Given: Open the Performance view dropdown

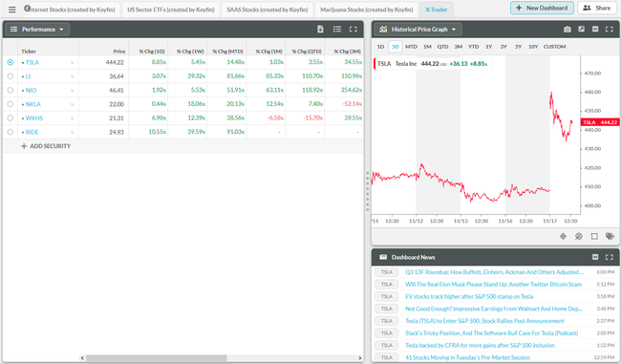Looking at the screenshot, I should [x=37, y=30].
